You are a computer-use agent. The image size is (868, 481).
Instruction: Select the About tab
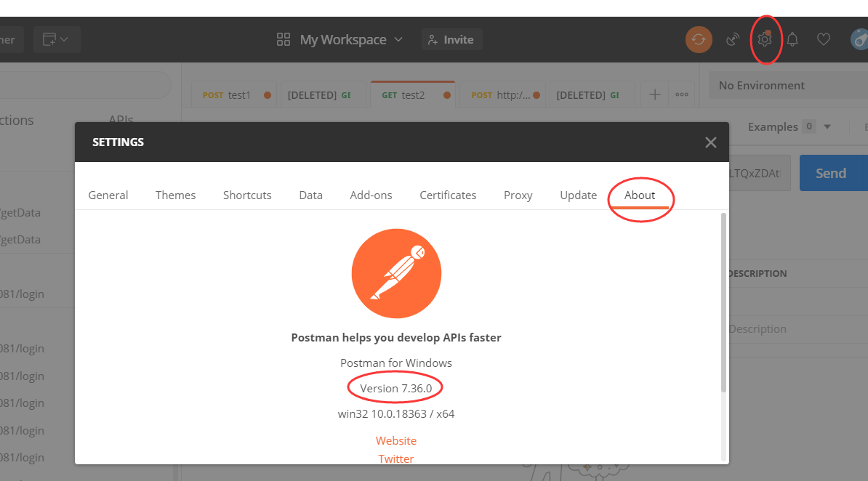tap(640, 195)
